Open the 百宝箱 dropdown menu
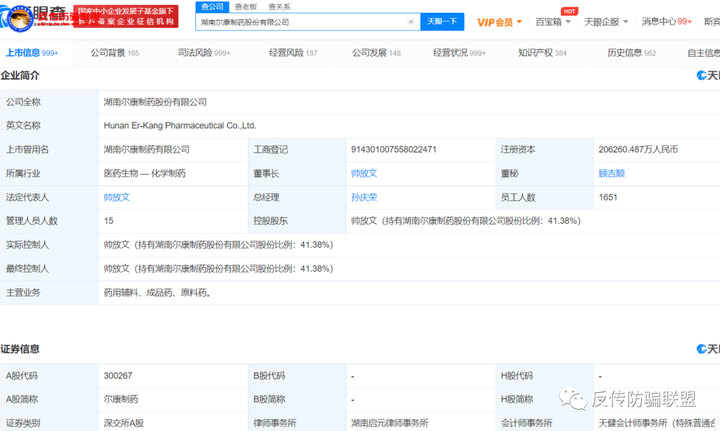 coord(553,22)
